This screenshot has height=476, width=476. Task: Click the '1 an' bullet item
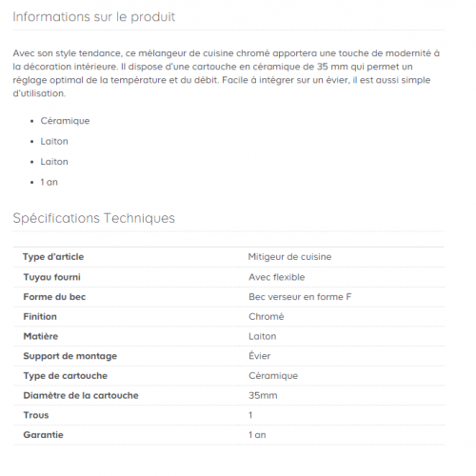[x=50, y=182]
